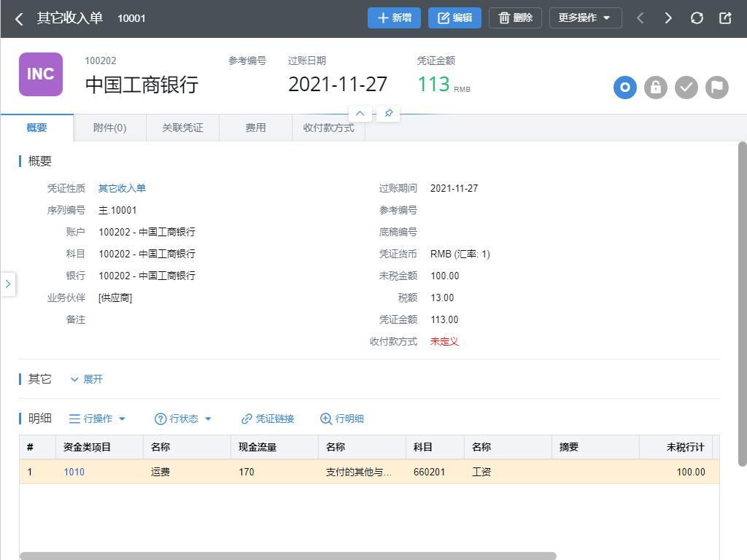The width and height of the screenshot is (747, 560).
Task: Open the 行操作 dropdown
Action: [97, 419]
